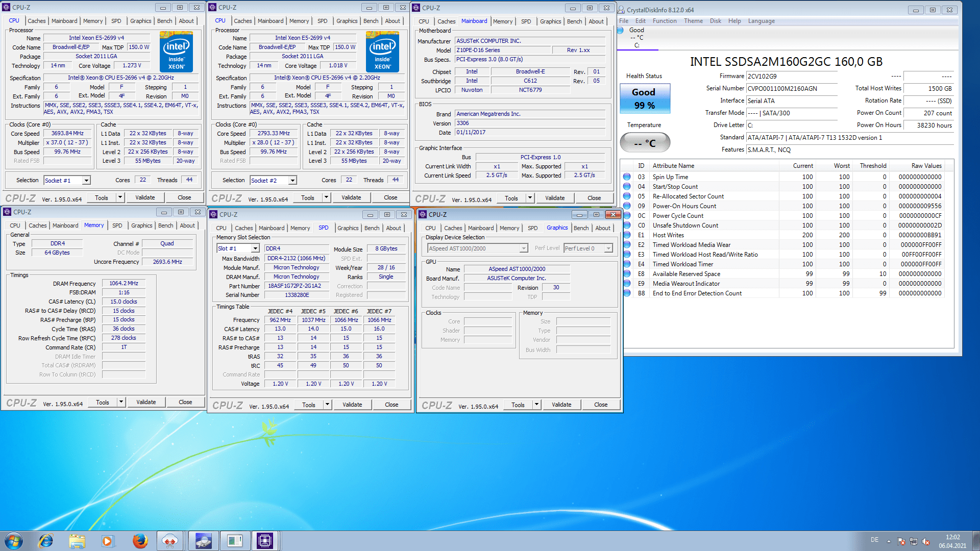980x551 pixels.
Task: Open Windows Media Player from taskbar
Action: click(108, 541)
